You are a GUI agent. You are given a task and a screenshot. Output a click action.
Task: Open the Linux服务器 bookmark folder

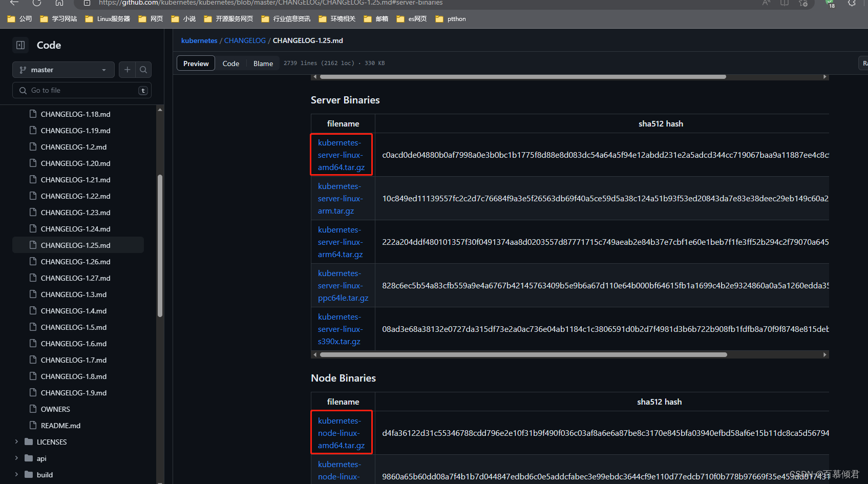(108, 19)
